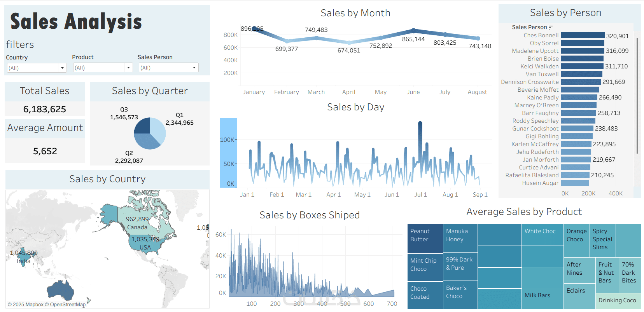
Task: Click the Choco Coated treemap tile
Action: (x=425, y=296)
